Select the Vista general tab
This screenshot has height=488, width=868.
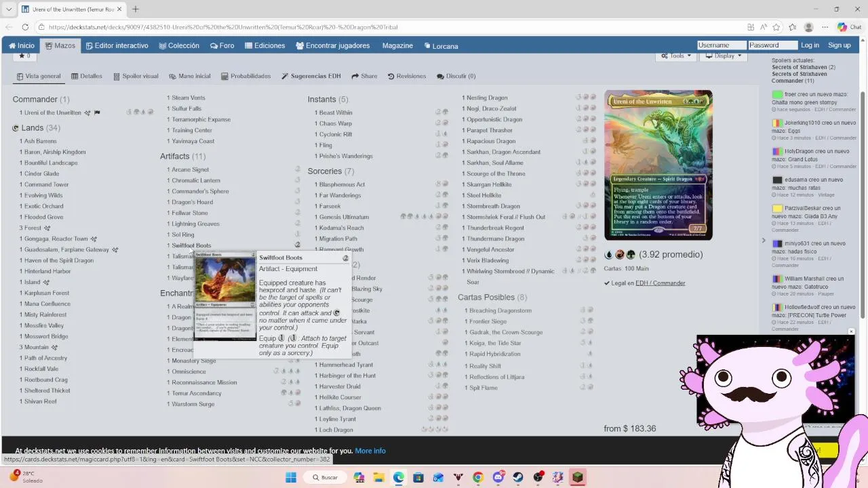click(39, 76)
